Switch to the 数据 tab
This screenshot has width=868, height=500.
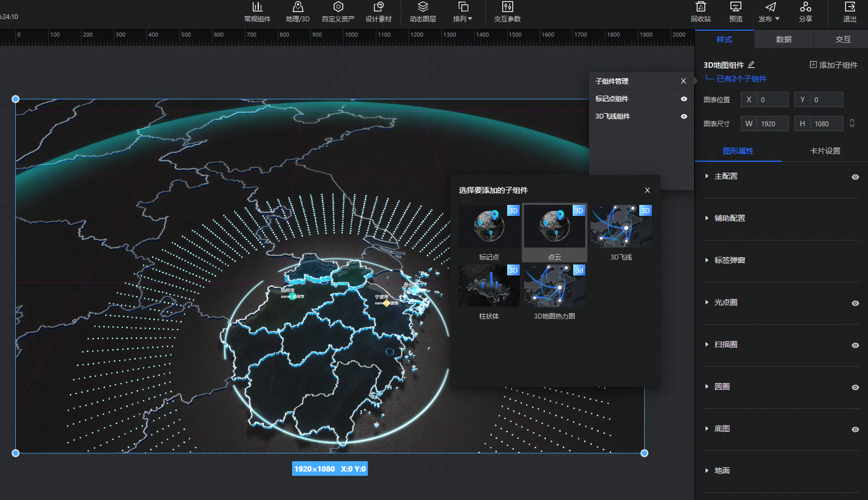[783, 39]
